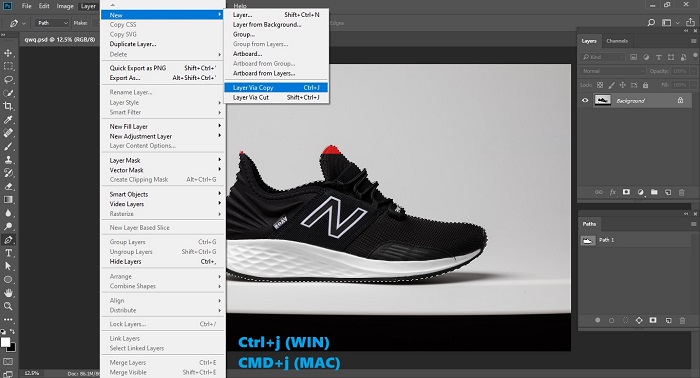Open Layers panel options menu
This screenshot has height=378, width=700.
[693, 41]
